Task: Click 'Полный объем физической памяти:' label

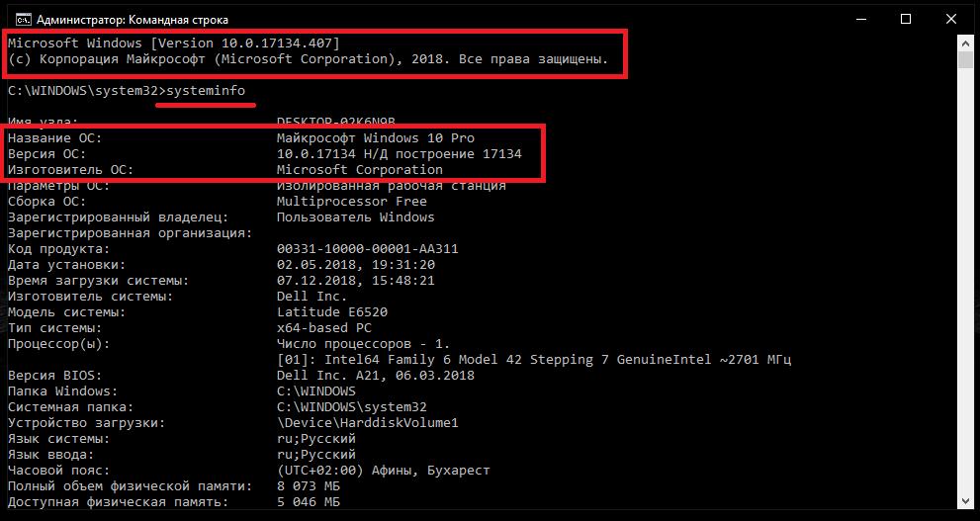Action: [130, 486]
